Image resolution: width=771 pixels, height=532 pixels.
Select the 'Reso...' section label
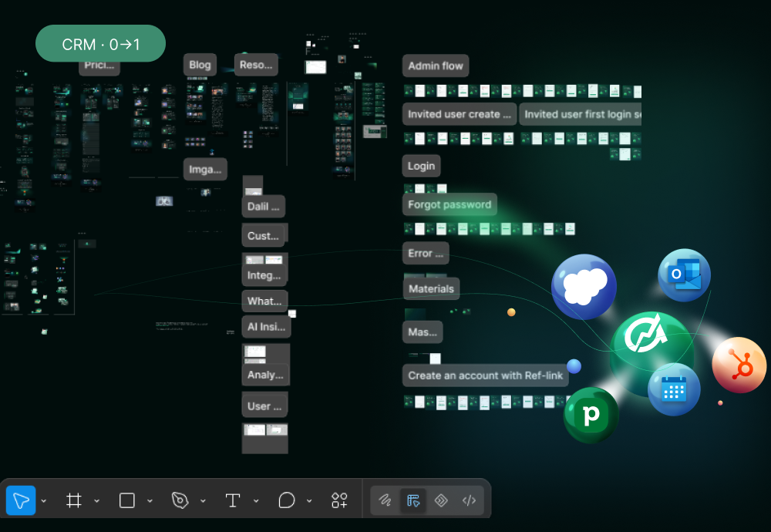[256, 65]
